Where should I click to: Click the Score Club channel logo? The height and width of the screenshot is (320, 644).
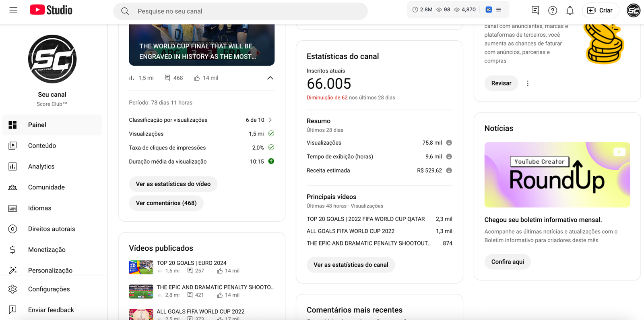52,59
